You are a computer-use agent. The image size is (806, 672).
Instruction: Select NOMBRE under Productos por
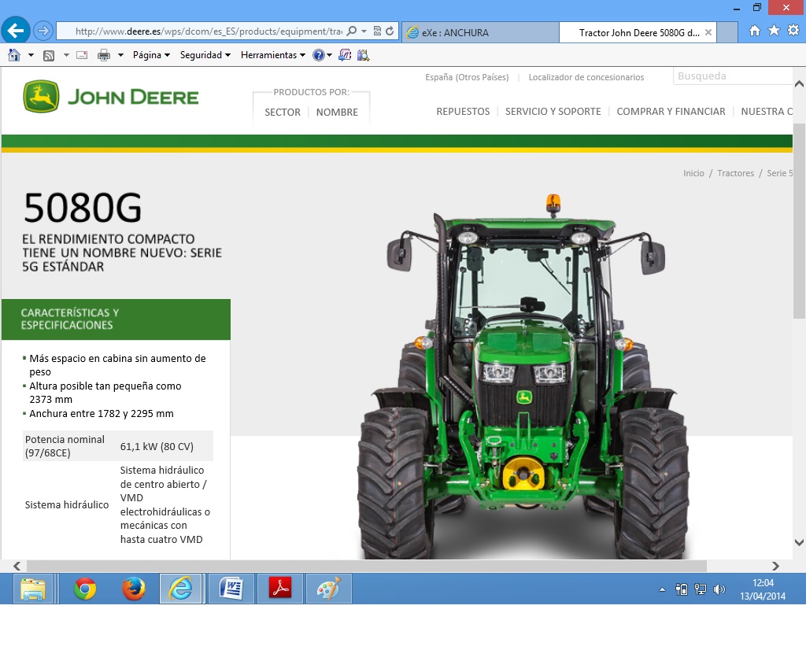(337, 112)
